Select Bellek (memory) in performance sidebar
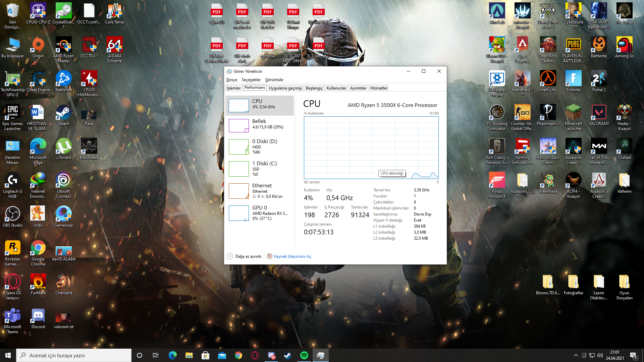Screen dimensions: 644x362 point(260,126)
